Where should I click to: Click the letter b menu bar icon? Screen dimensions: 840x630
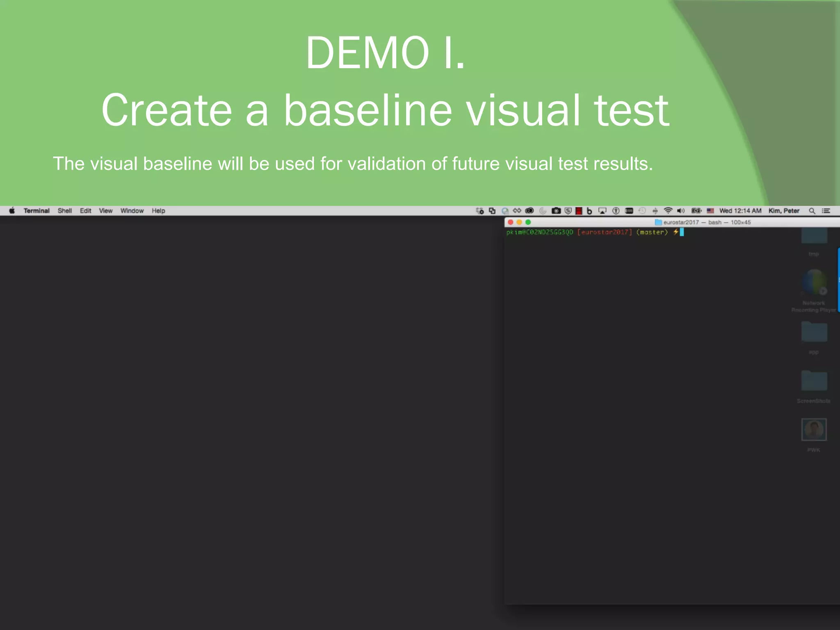tap(589, 210)
